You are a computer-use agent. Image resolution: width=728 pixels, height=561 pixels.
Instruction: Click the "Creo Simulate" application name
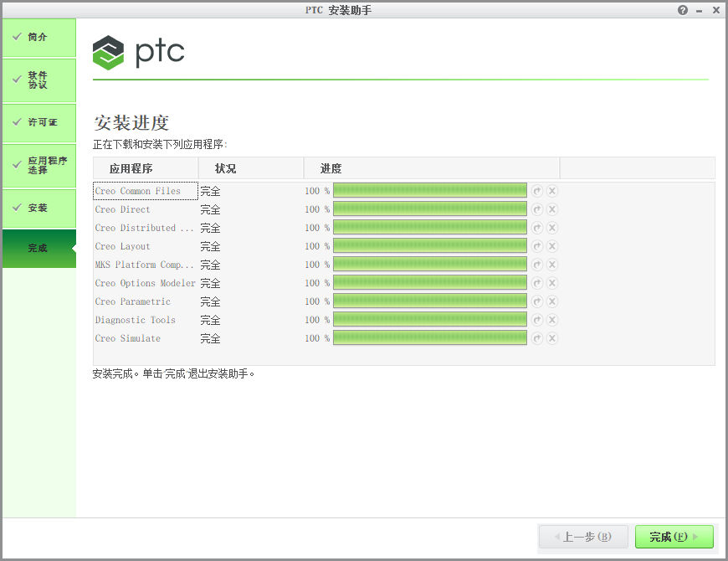(x=128, y=338)
